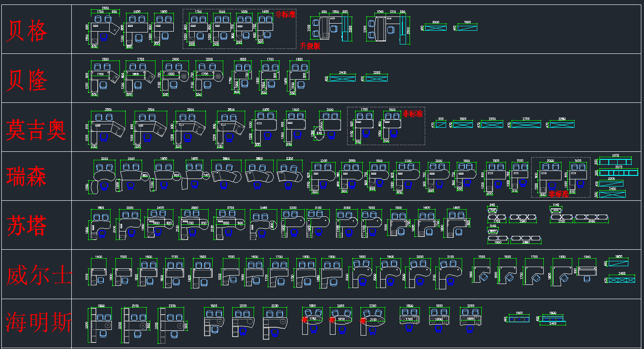This screenshot has height=349, width=644.
Task: Pick the 苏塔 series row label
Action: [26, 226]
